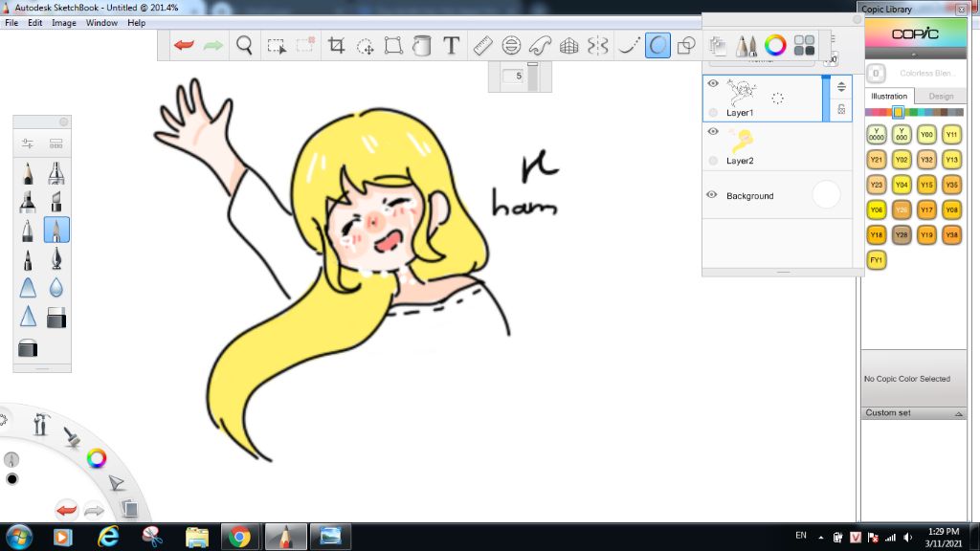This screenshot has height=551, width=980.
Task: Toggle the Copic Library icon in the toolbar
Action: click(x=804, y=46)
